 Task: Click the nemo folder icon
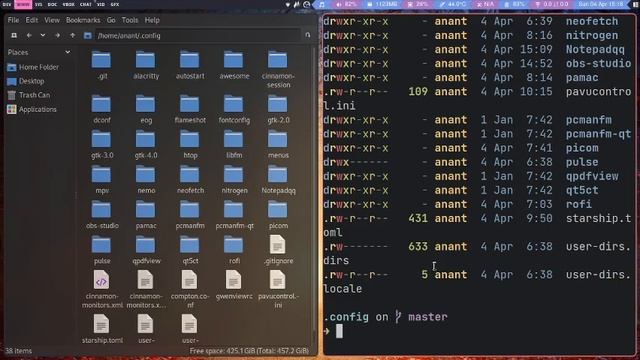(x=146, y=175)
